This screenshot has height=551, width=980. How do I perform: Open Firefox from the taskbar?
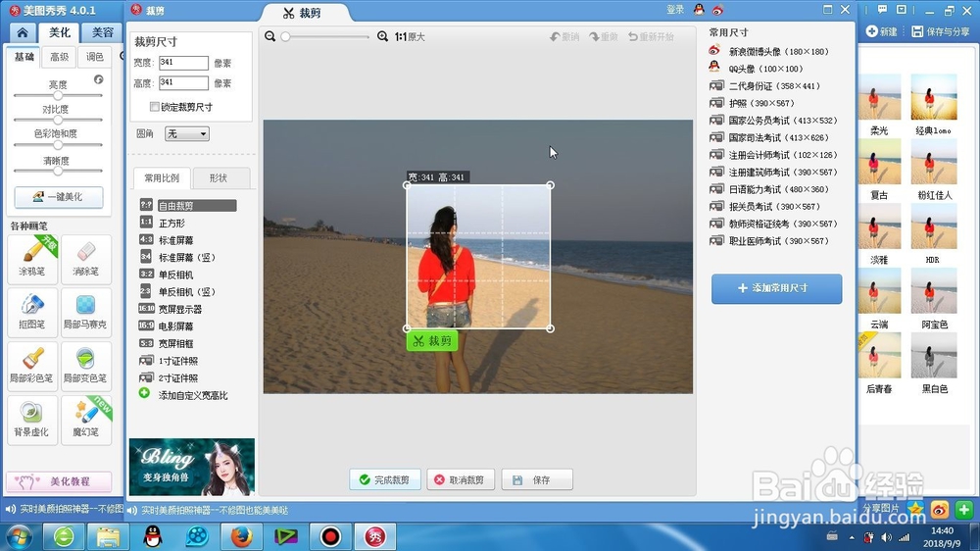point(242,536)
